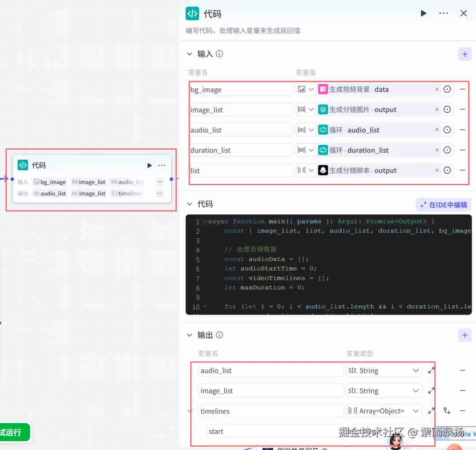476x450 pixels.
Task: Collapse the 输入 section
Action: [x=190, y=54]
